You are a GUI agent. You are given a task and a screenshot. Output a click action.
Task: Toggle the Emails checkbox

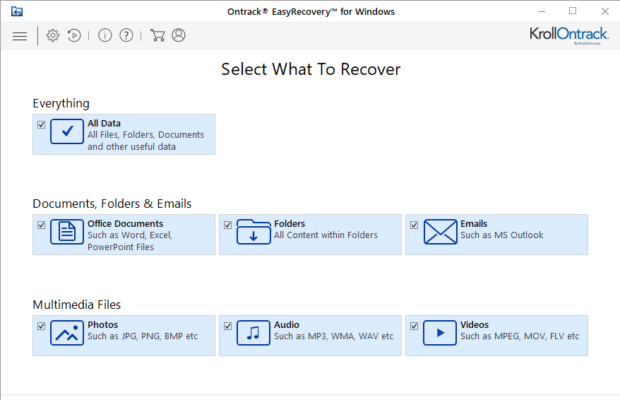point(414,225)
